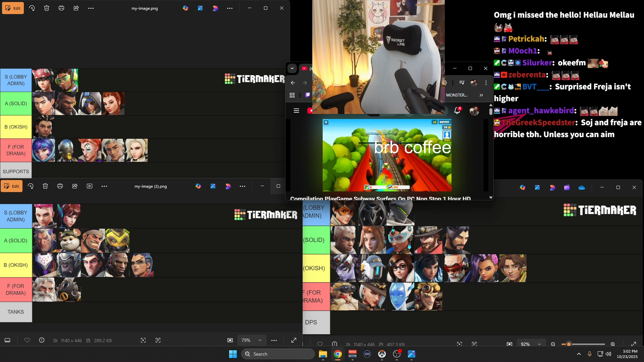Click scan text icon in bottom-left Photos window

(x=158, y=340)
